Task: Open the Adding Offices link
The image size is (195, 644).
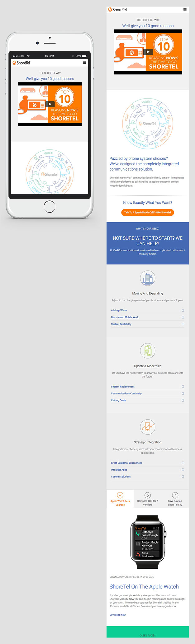Action: click(119, 310)
